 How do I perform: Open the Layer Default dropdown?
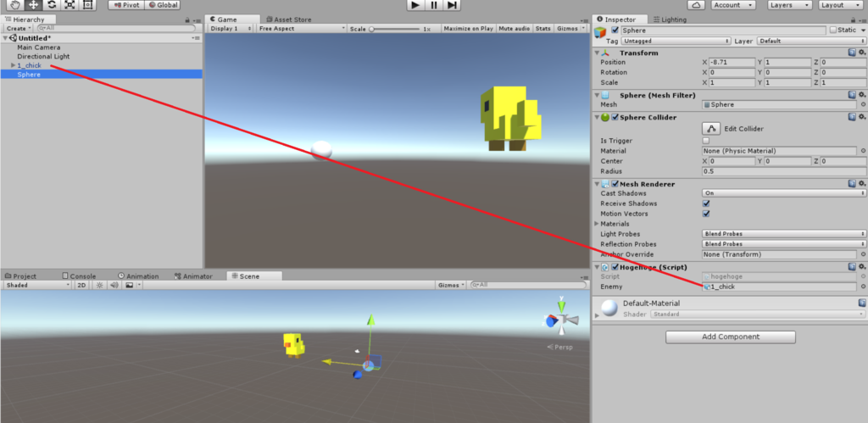(811, 41)
